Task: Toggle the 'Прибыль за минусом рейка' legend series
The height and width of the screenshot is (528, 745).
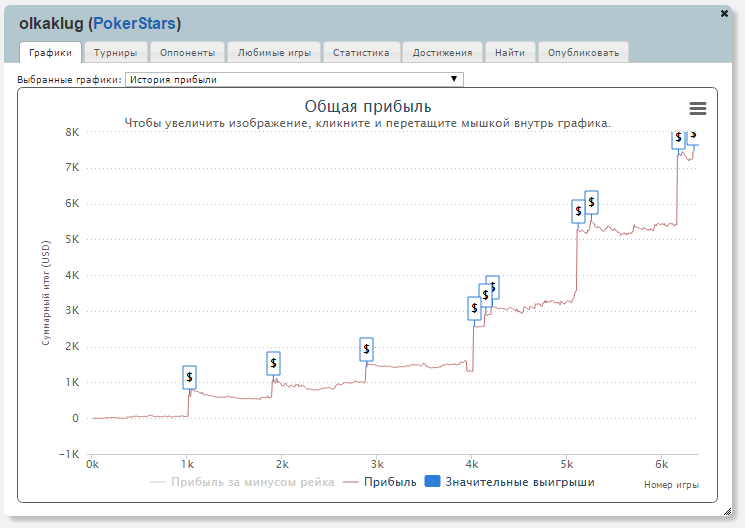Action: 240,482
